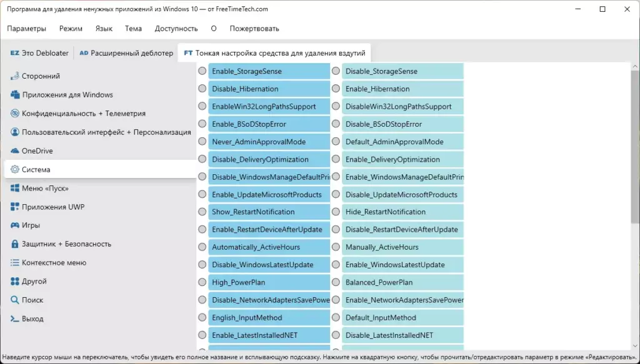The height and width of the screenshot is (364, 640).
Task: Click the Защитник + Безопасность lock icon
Action: coord(15,243)
